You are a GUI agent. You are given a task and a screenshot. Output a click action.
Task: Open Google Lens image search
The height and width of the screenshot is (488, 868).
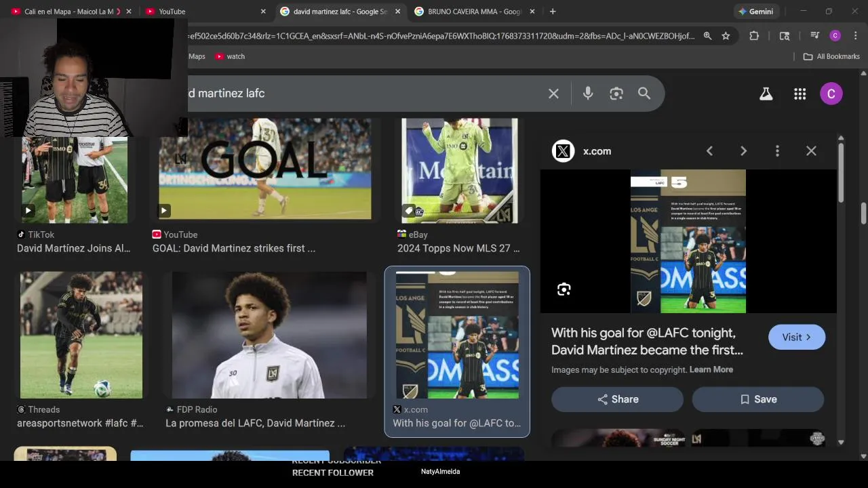[x=616, y=94]
